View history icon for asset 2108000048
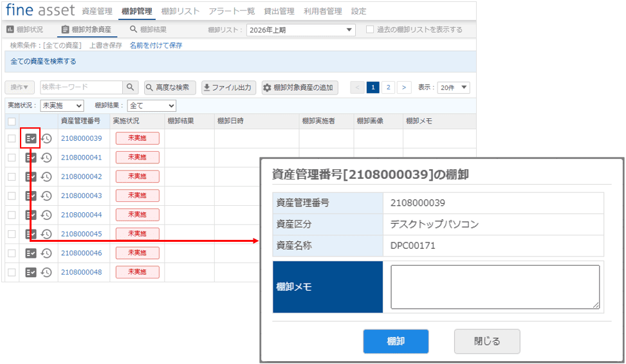This screenshot has width=626, height=364. click(47, 272)
